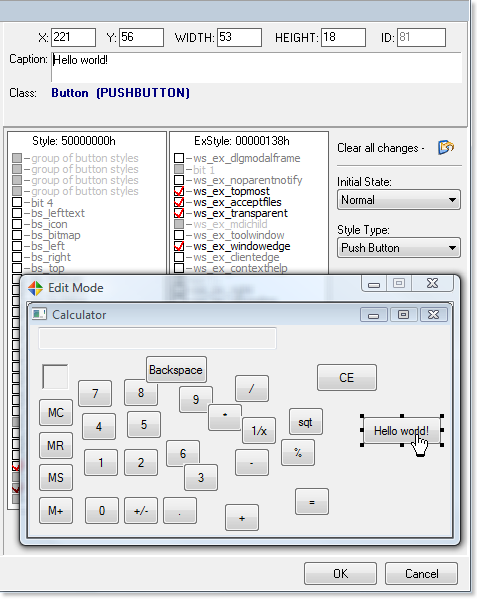477x600 pixels.
Task: Click the +/- sign button
Action: [x=141, y=510]
